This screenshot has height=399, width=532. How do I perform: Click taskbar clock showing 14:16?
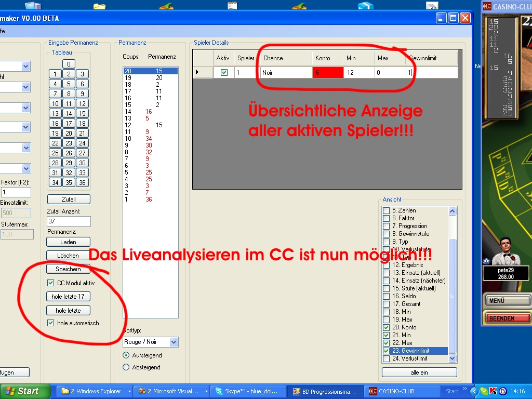tap(518, 391)
